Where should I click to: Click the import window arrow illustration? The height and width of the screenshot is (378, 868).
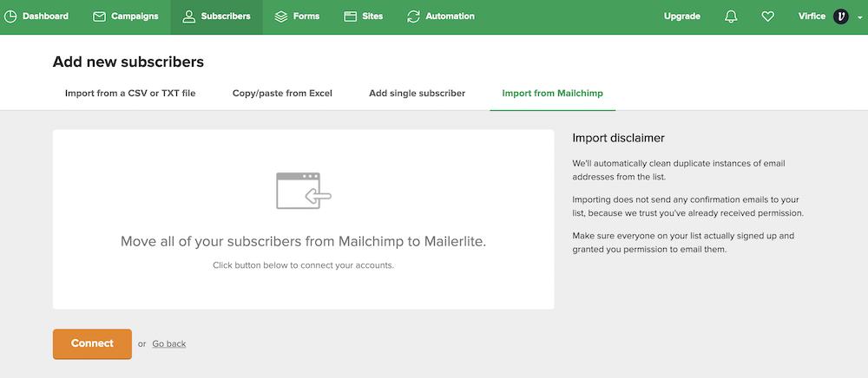pos(303,191)
